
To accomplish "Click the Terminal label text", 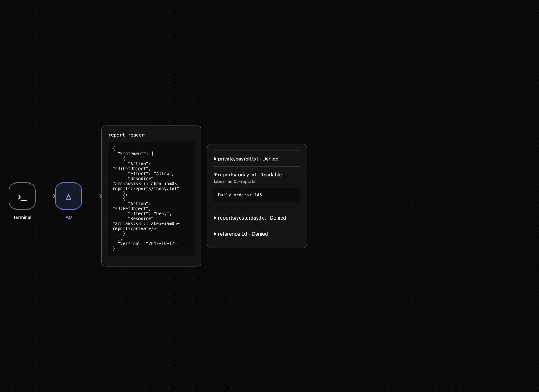I will point(22,217).
